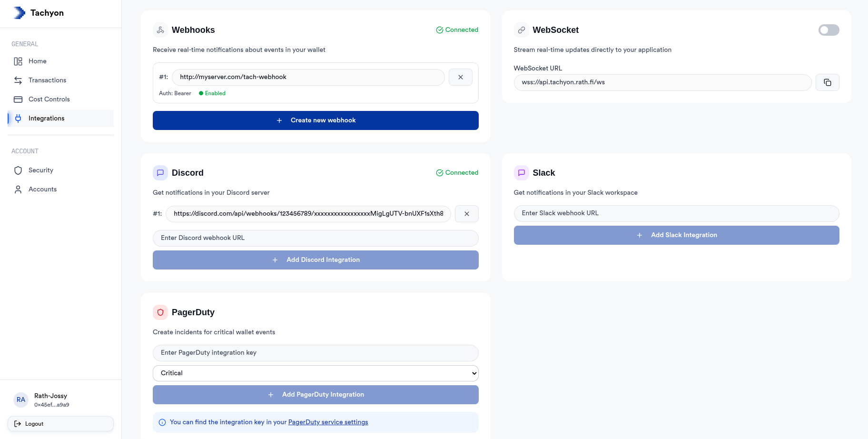
Task: Copy the WebSocket URL using the copy icon
Action: point(828,82)
